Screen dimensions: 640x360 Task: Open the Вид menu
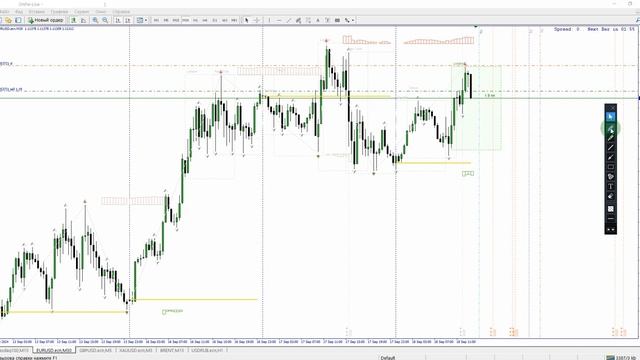click(x=19, y=12)
